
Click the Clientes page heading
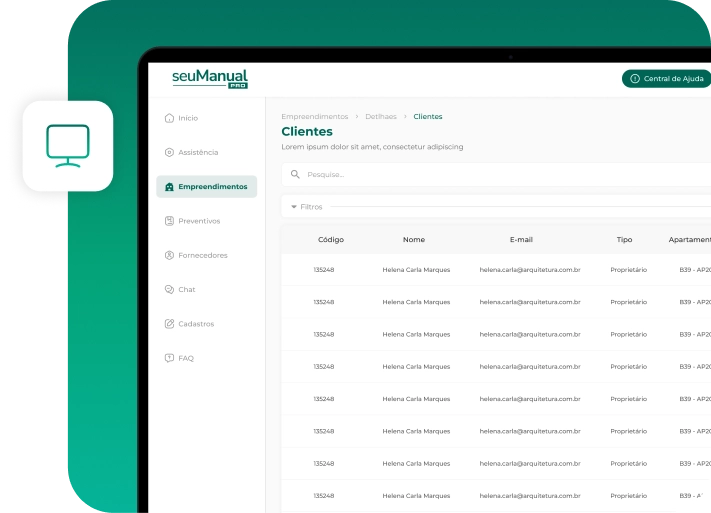(307, 132)
